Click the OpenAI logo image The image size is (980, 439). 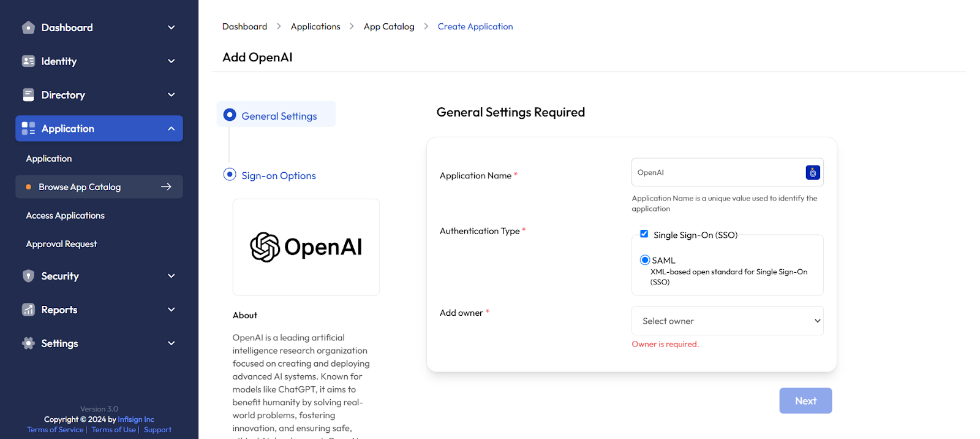306,247
